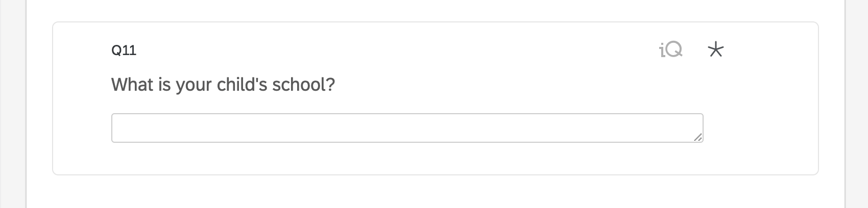Focus the school name text entry box

(x=406, y=128)
